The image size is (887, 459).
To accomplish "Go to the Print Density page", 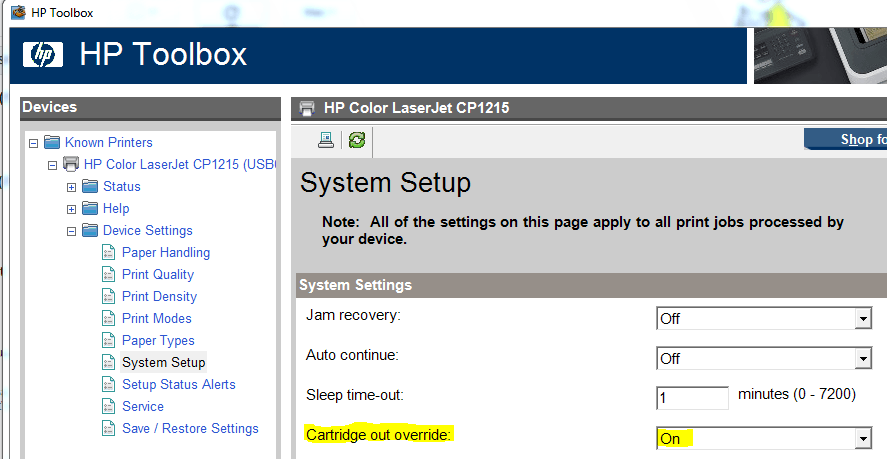I will coord(160,297).
